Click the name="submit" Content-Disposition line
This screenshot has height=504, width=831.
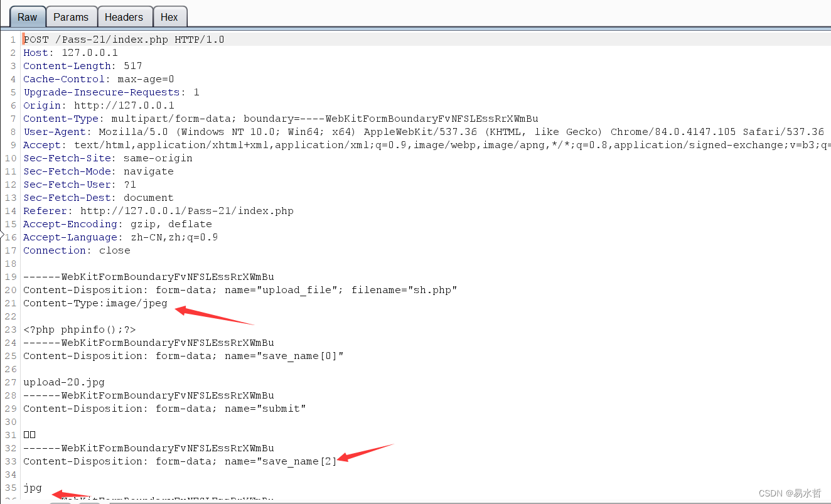click(x=164, y=409)
